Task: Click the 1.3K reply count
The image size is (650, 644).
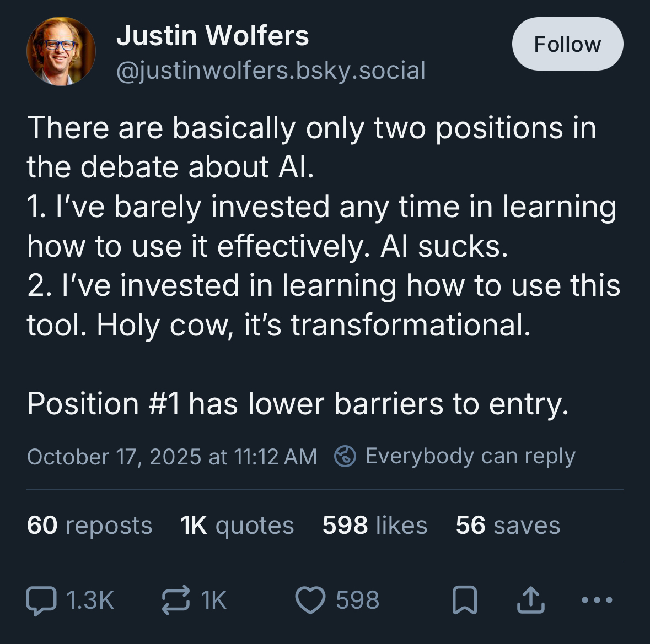Action: [x=90, y=600]
